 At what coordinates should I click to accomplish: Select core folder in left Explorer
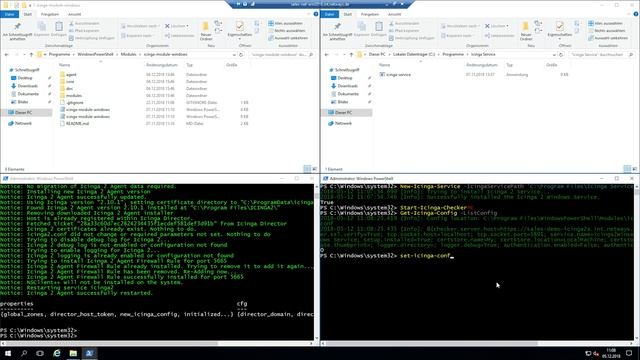pyautogui.click(x=70, y=82)
